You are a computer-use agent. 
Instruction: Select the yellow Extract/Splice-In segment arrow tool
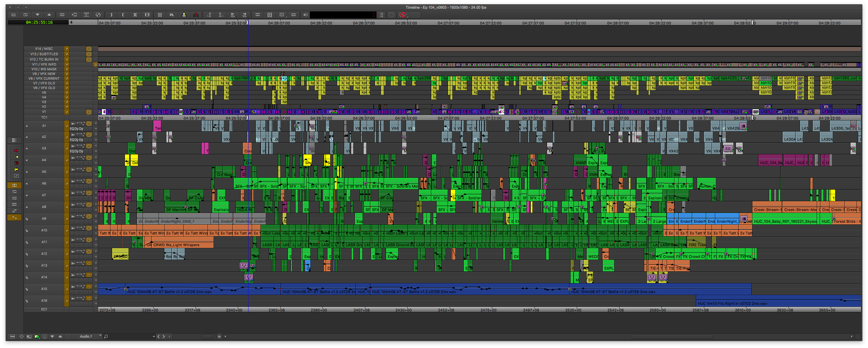point(16,157)
